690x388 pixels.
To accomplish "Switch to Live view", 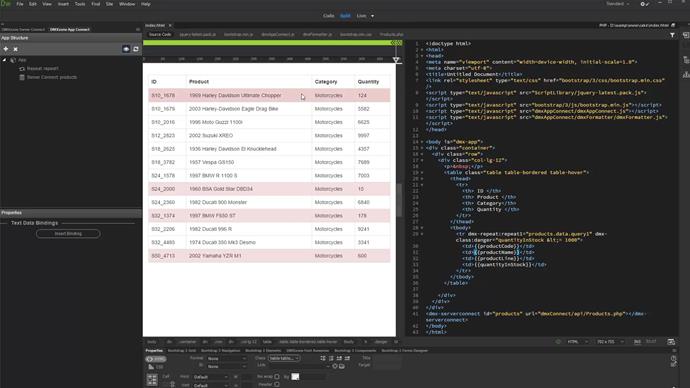I will click(x=361, y=16).
